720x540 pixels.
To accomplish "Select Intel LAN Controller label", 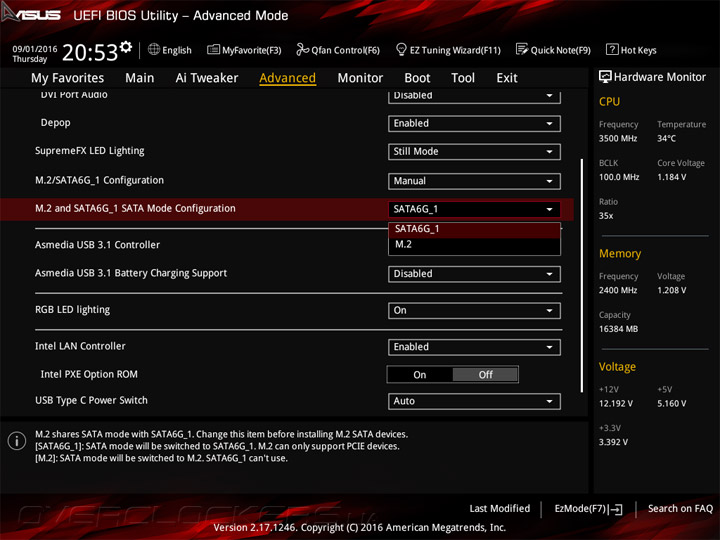I will [x=80, y=346].
